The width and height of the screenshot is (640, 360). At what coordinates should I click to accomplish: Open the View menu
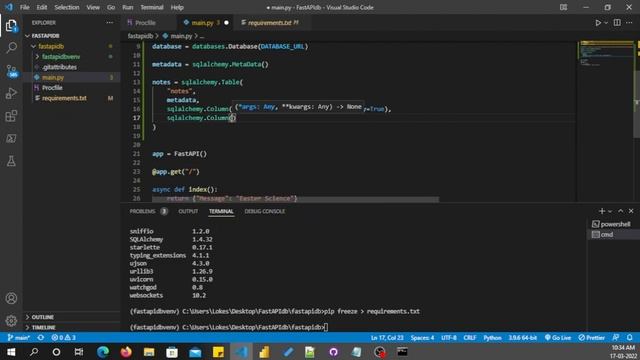tap(93, 7)
